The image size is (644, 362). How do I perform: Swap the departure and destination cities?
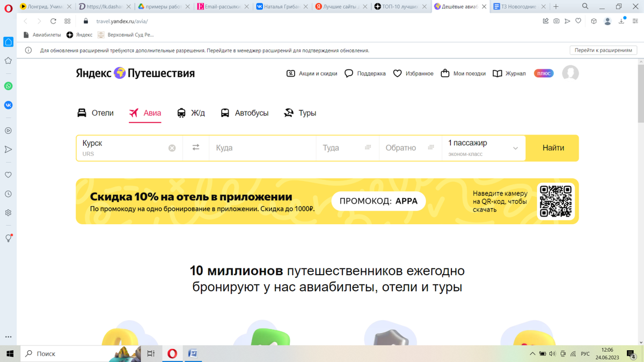[x=196, y=147]
